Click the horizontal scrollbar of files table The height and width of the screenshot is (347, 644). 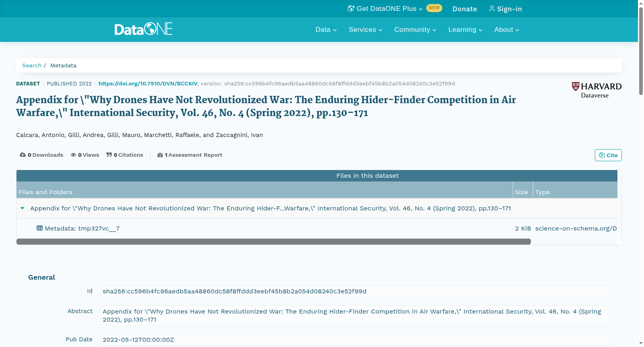coord(274,241)
